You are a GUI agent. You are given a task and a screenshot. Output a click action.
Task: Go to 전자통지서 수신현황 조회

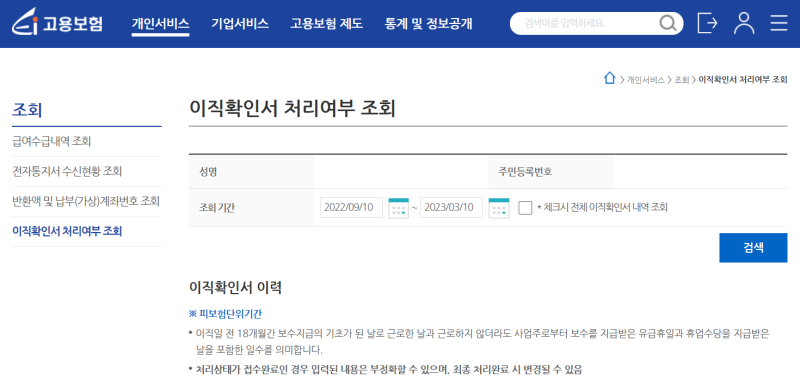(67, 171)
